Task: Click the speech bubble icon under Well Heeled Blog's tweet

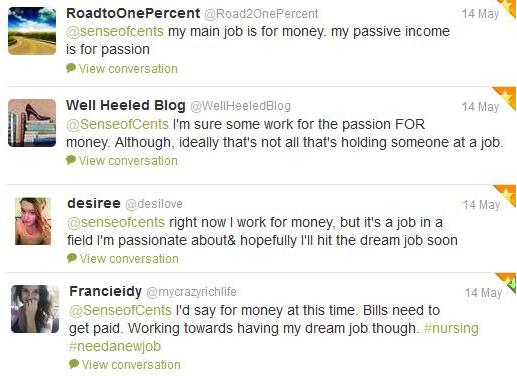Action: click(71, 160)
